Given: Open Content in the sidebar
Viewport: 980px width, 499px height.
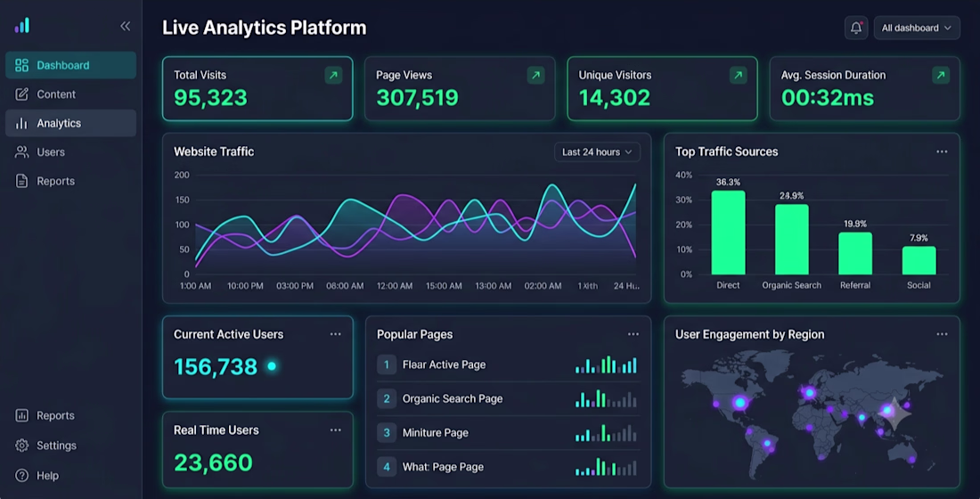Looking at the screenshot, I should pyautogui.click(x=70, y=94).
